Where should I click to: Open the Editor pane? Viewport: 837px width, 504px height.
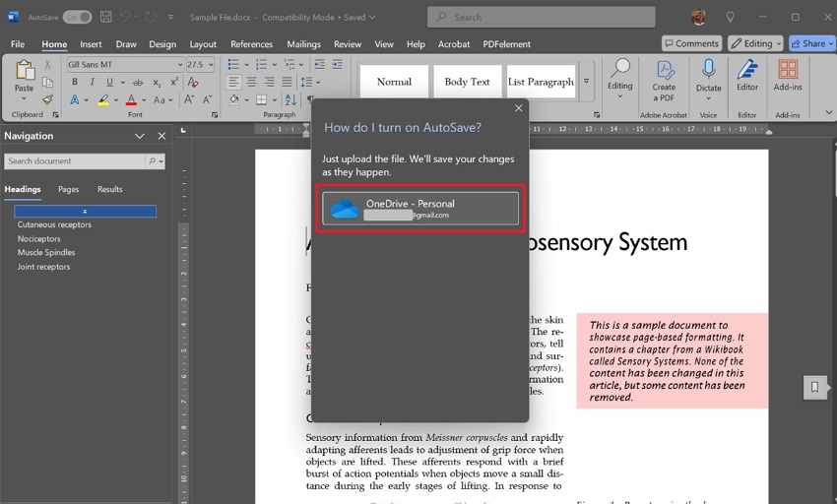[x=747, y=75]
